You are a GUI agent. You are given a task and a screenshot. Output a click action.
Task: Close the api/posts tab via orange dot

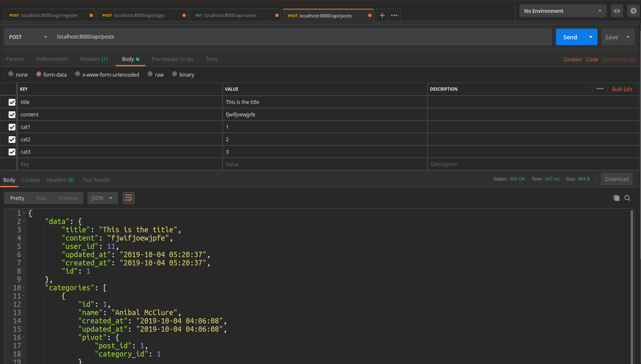coord(370,15)
